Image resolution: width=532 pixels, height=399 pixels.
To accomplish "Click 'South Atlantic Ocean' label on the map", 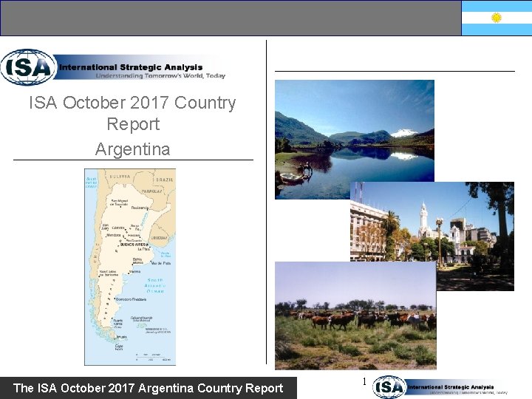I will [x=155, y=286].
